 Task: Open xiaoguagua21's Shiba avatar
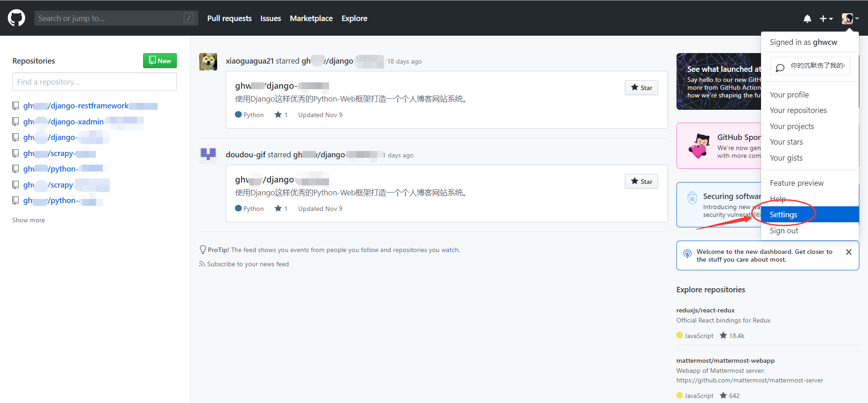(208, 61)
